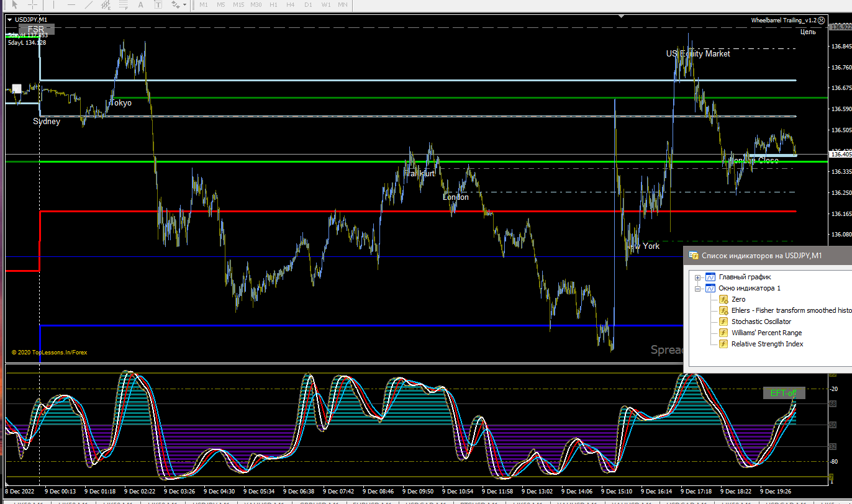Image resolution: width=852 pixels, height=504 pixels.
Task: Select the equidistant channel tool
Action: (x=107, y=4)
